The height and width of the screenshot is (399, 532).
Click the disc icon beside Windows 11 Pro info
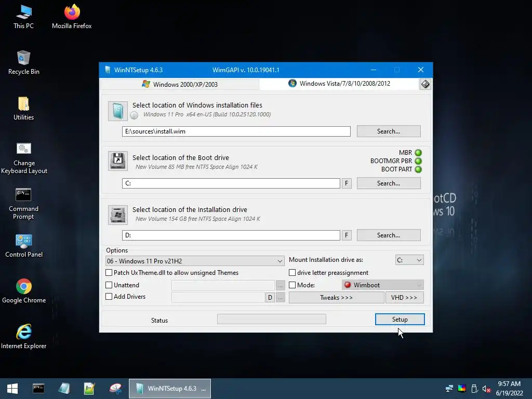(x=134, y=115)
